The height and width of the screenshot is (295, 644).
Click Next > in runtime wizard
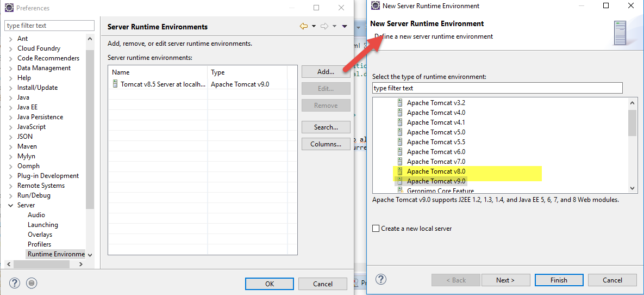coord(505,280)
